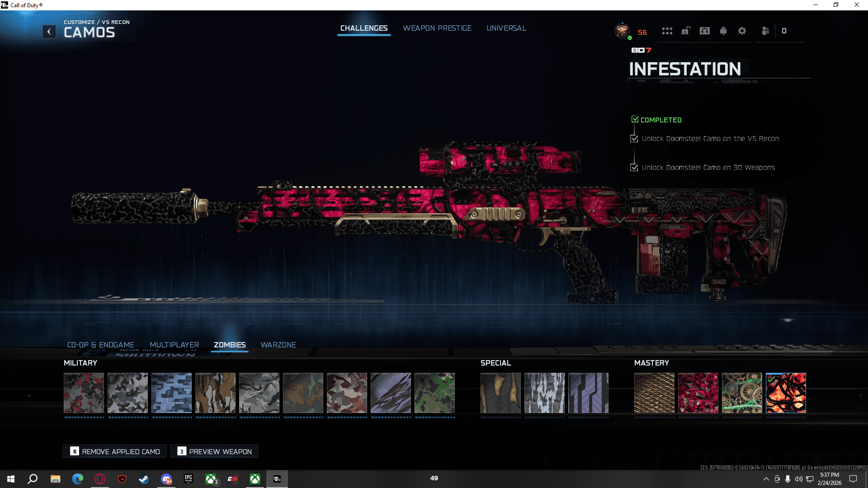
Task: Select the gold scale mastery camo swatch
Action: point(654,393)
